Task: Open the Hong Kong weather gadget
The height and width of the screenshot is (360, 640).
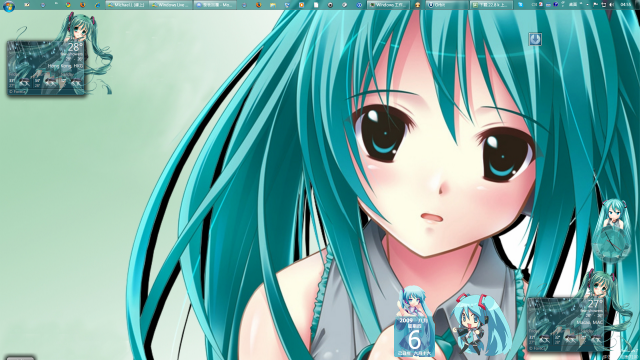Action: coord(46,68)
